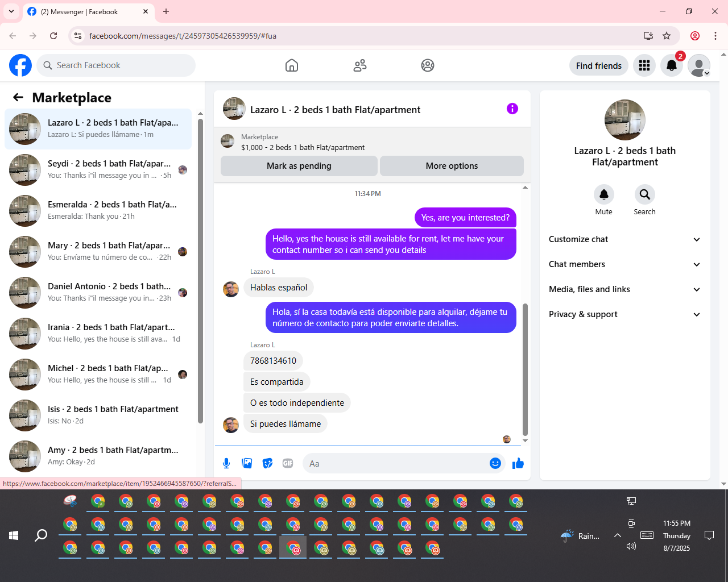Open the Facebook logo home link
The image size is (728, 582).
click(x=20, y=65)
